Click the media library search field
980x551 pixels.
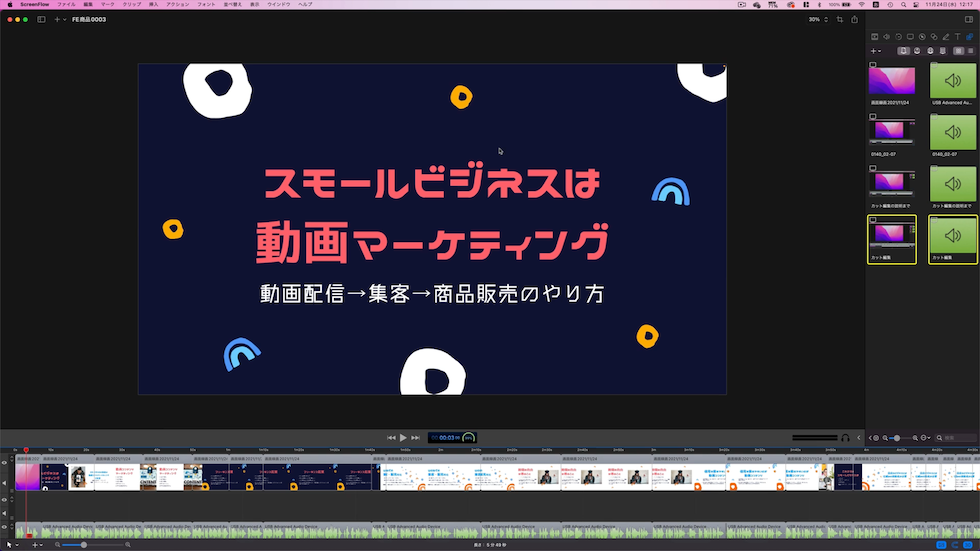pos(956,438)
